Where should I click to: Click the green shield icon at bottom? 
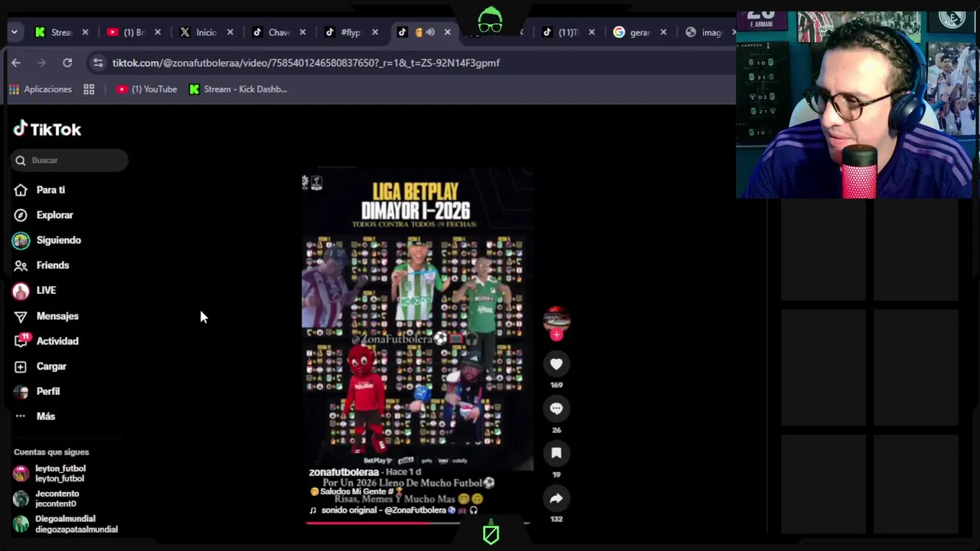(x=491, y=533)
